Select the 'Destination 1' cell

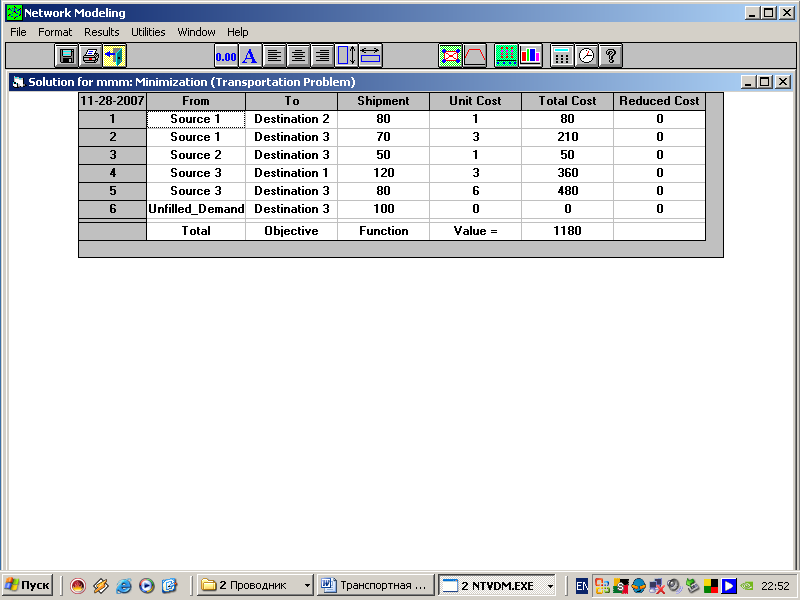tap(291, 173)
